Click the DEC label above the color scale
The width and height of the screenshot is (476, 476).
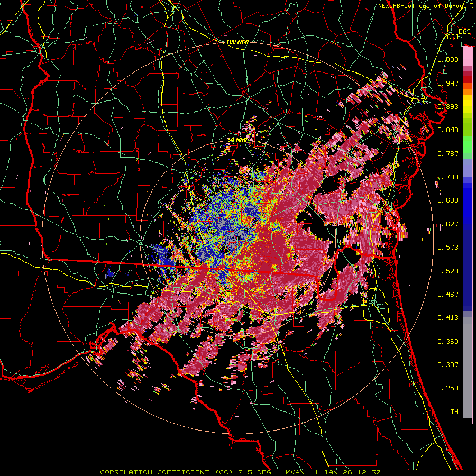pyautogui.click(x=464, y=32)
